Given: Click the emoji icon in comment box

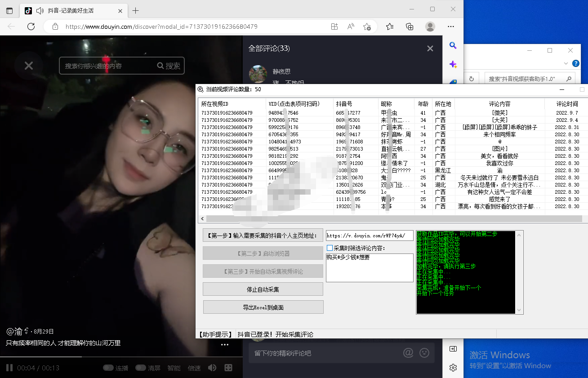Looking at the screenshot, I should pos(424,353).
